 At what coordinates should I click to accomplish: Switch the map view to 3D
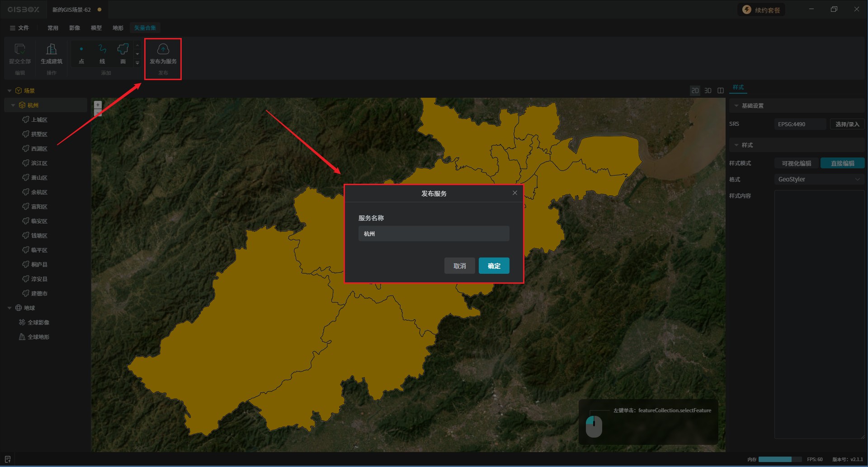(x=708, y=91)
